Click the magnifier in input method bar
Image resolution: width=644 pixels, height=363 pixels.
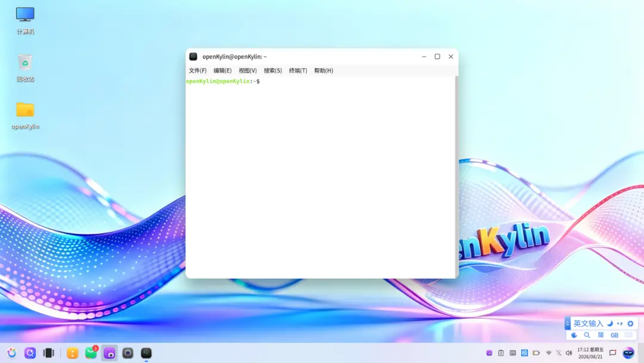(x=587, y=335)
